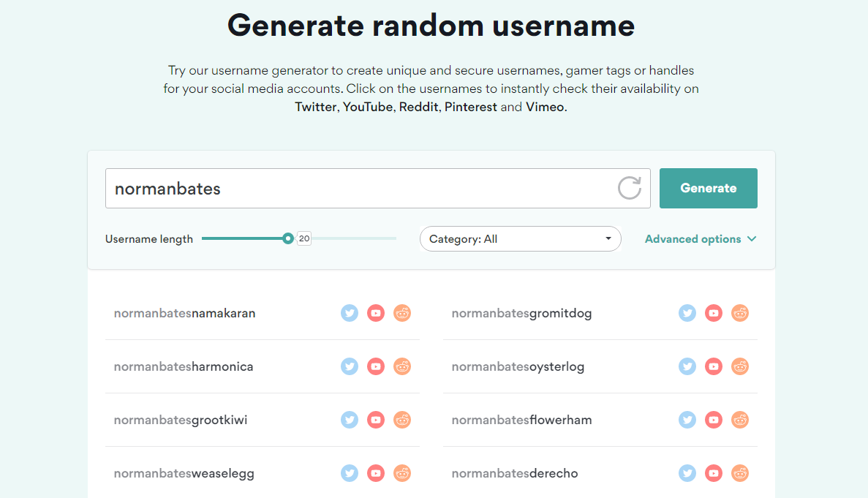Expand the Advanced options section
Image resolution: width=868 pixels, height=498 pixels.
click(699, 238)
